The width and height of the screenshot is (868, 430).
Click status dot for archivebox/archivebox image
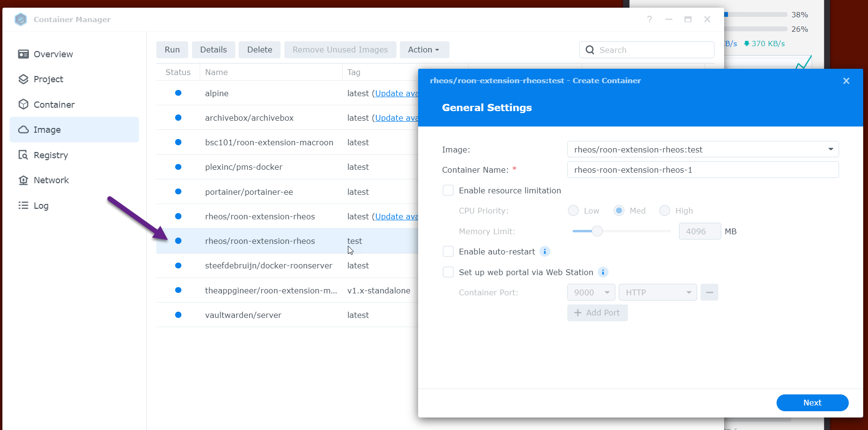179,117
